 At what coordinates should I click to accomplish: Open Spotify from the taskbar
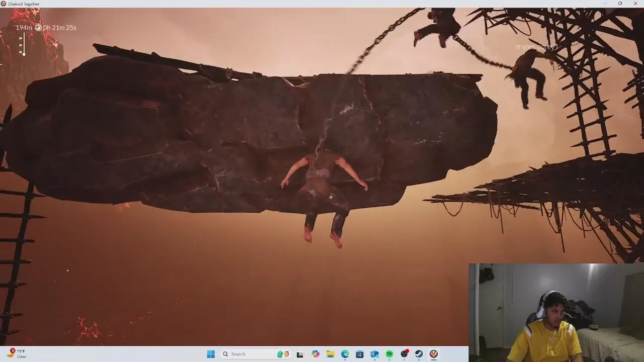(389, 354)
